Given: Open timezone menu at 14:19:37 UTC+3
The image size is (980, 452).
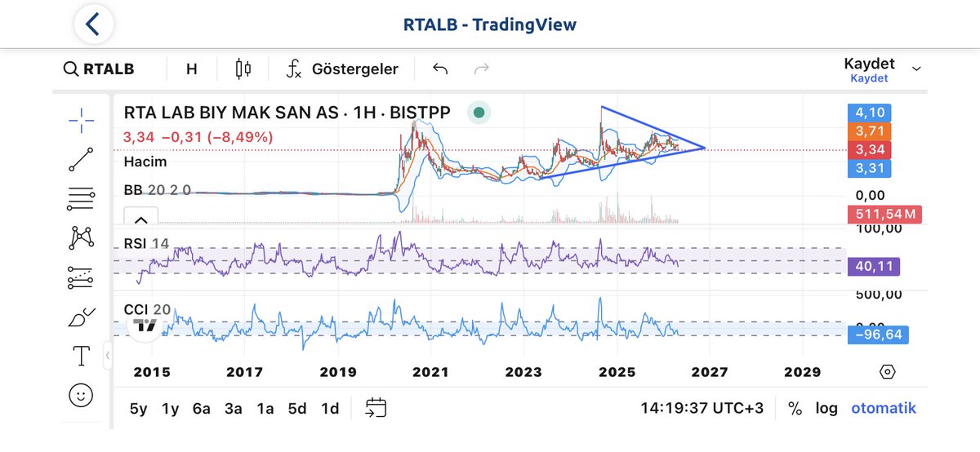Looking at the screenshot, I should click(x=702, y=409).
